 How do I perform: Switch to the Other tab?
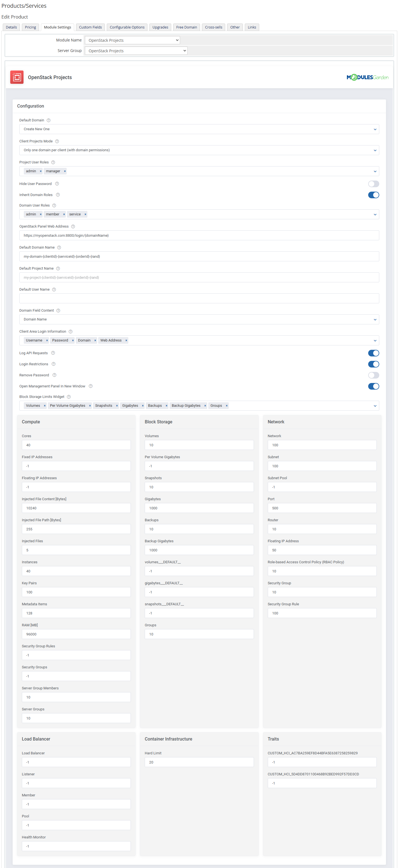(235, 27)
